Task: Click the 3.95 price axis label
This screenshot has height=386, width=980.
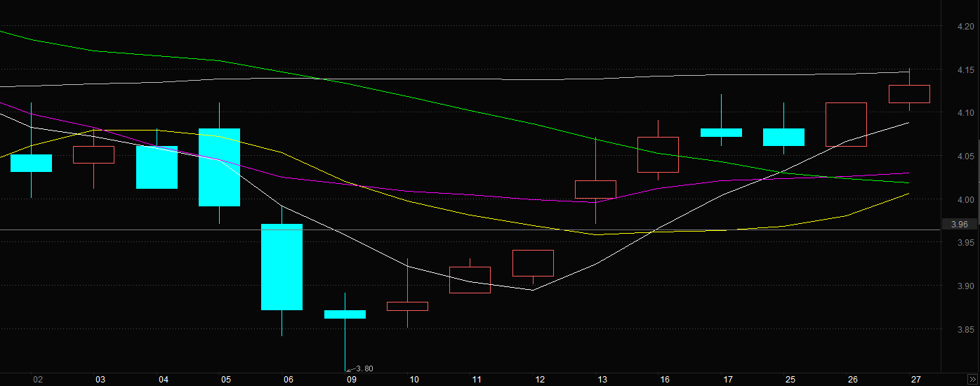Action: (x=965, y=243)
